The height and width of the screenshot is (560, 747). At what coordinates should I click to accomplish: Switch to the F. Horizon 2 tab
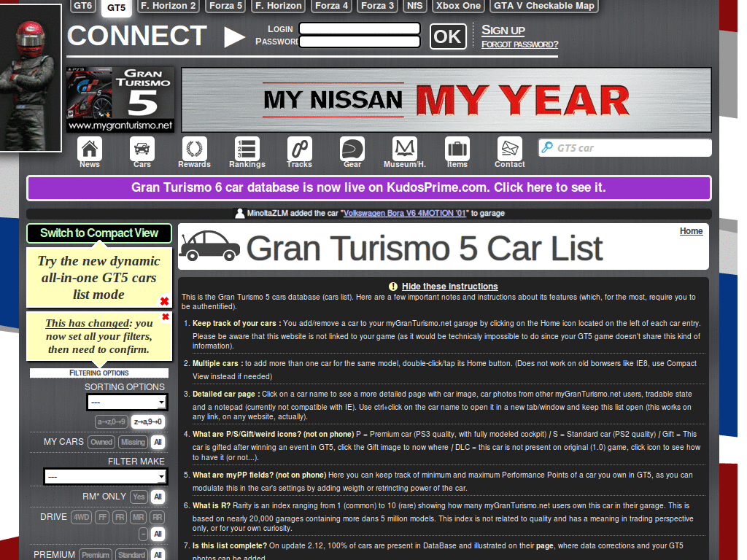pyautogui.click(x=169, y=6)
